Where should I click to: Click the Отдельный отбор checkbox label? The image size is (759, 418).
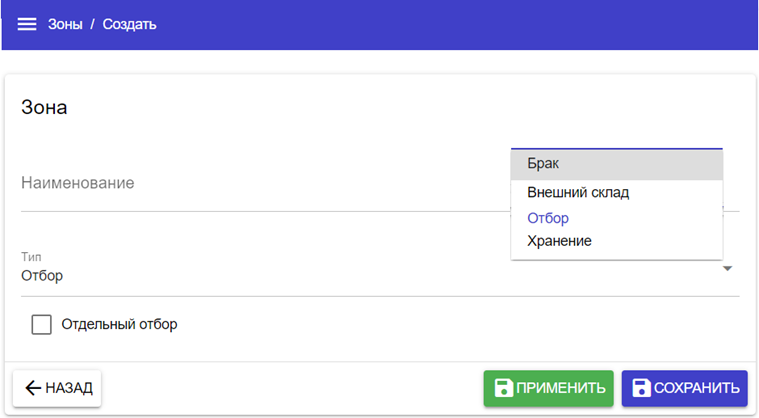coord(119,324)
